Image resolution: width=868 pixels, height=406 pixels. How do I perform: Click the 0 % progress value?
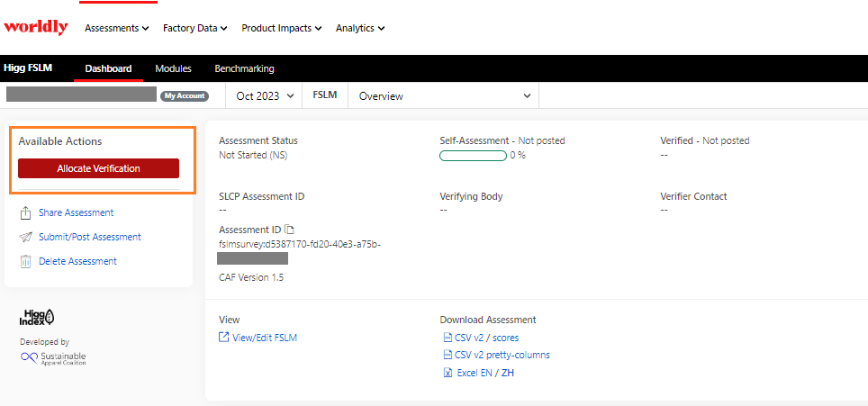[518, 156]
